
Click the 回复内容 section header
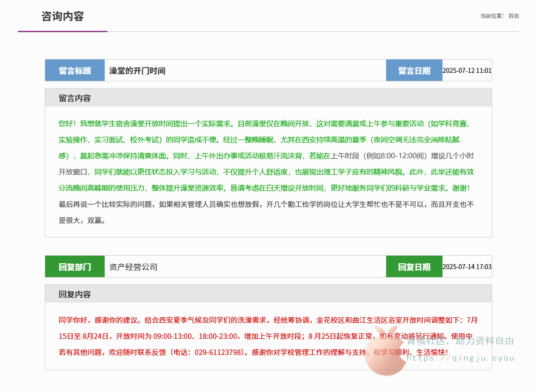pyautogui.click(x=75, y=294)
